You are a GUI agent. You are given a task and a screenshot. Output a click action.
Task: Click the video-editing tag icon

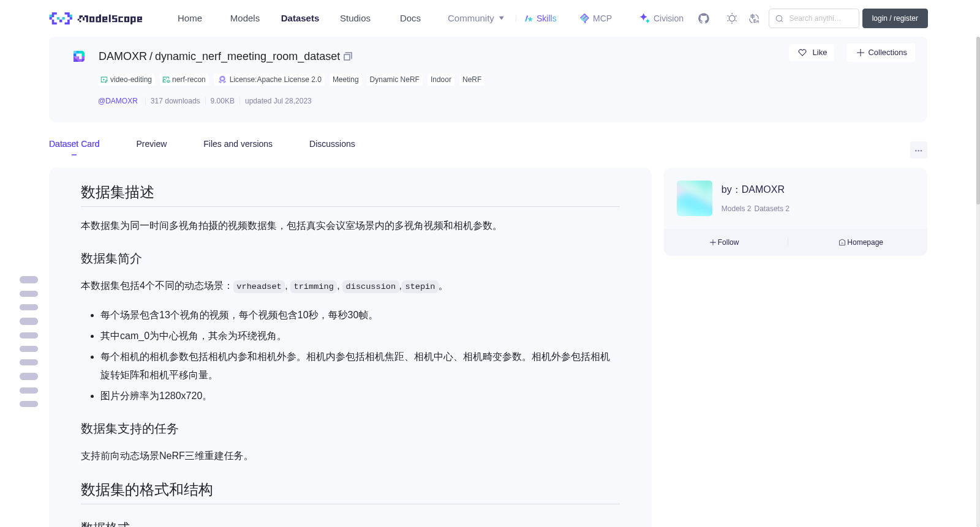pyautogui.click(x=104, y=80)
